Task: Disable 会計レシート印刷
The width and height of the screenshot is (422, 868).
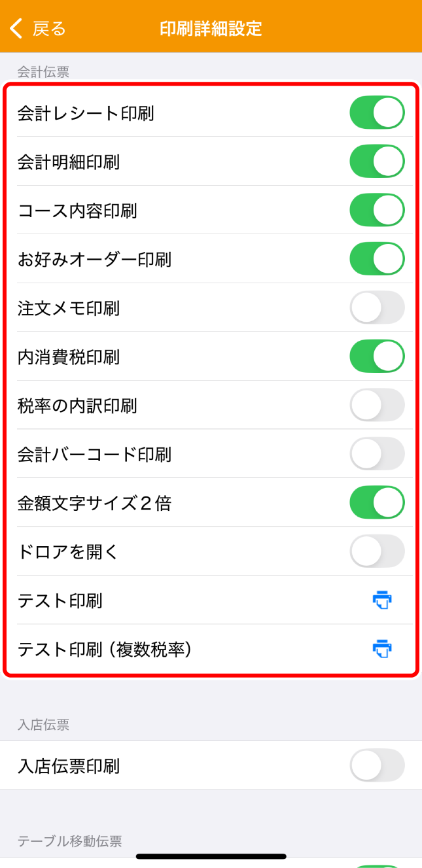Action: [x=377, y=112]
